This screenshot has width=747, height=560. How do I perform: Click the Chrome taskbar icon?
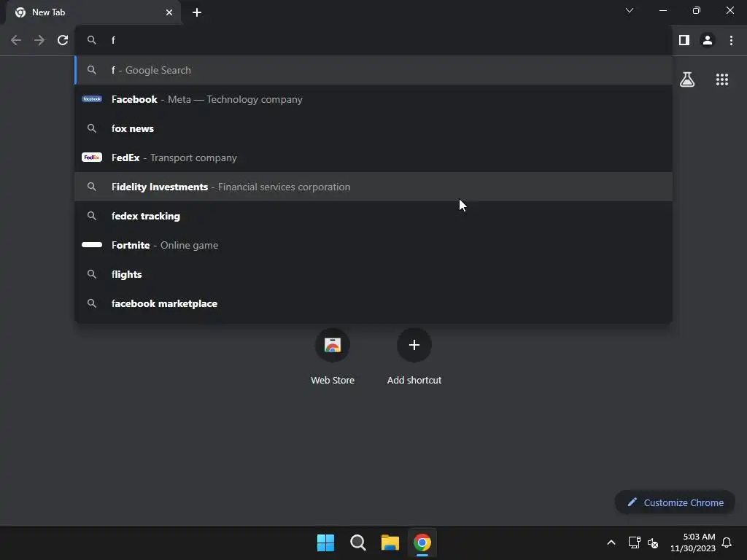(x=422, y=542)
